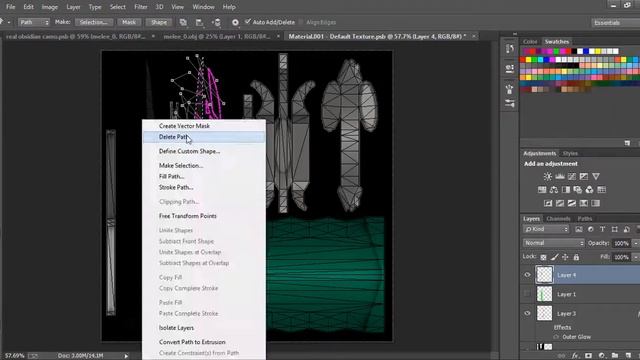The image size is (640, 360).
Task: Add a Posterize adjustment
Action: click(x=560, y=203)
